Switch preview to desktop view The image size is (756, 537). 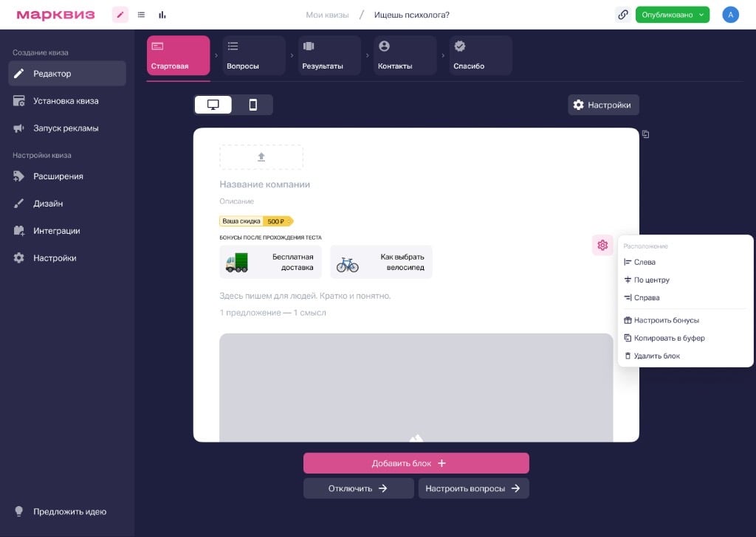(213, 105)
